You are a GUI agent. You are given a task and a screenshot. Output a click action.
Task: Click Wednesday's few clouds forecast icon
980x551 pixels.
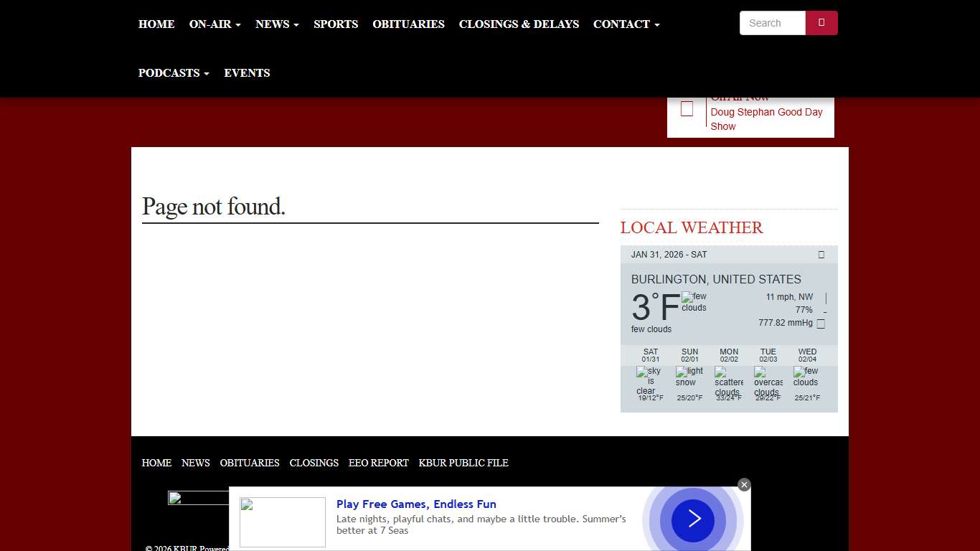pos(806,377)
